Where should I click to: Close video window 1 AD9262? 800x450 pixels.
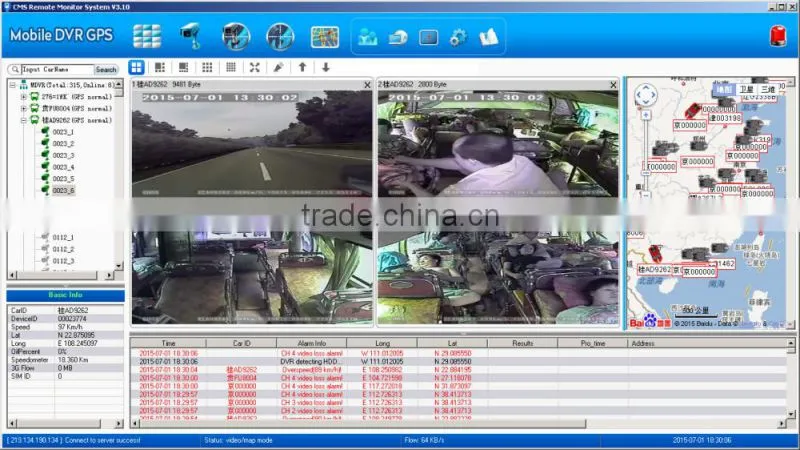click(x=367, y=85)
